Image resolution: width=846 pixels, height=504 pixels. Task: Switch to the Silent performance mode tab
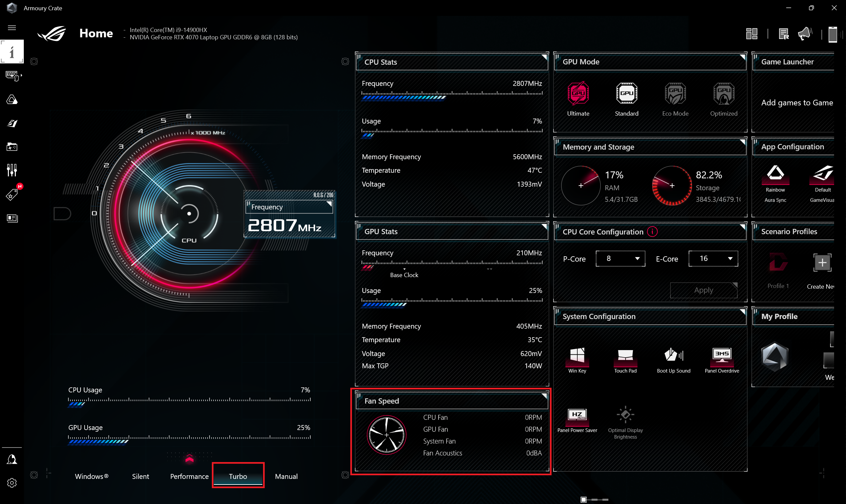(x=140, y=476)
